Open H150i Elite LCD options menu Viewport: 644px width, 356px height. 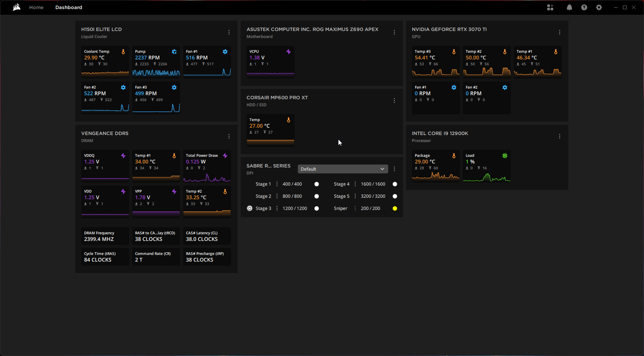229,32
